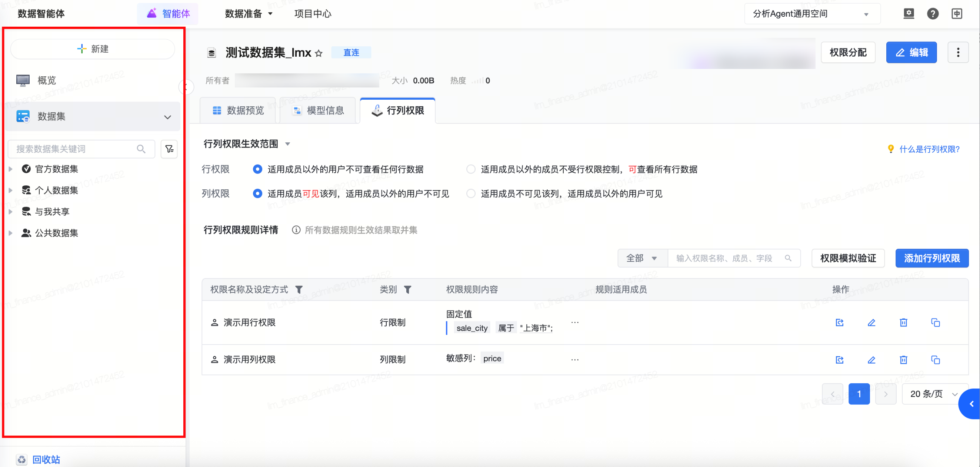
Task: Click the filter icon next to dataset search
Action: click(169, 149)
